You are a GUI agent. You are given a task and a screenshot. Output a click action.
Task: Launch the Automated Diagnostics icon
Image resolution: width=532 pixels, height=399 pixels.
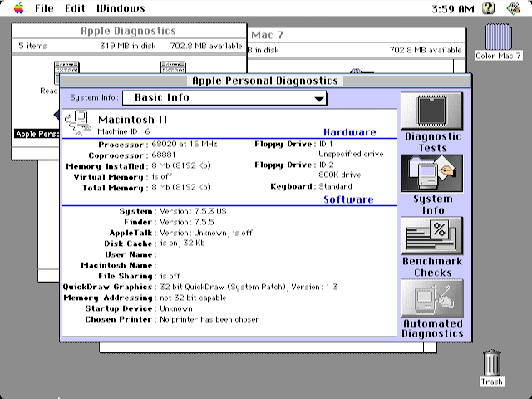click(x=432, y=298)
